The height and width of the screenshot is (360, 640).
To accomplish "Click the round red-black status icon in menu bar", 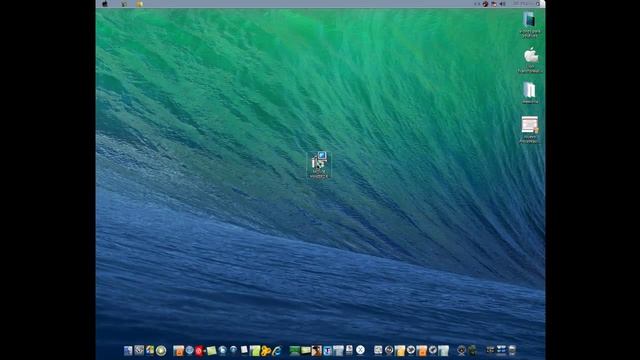I will tap(485, 4).
